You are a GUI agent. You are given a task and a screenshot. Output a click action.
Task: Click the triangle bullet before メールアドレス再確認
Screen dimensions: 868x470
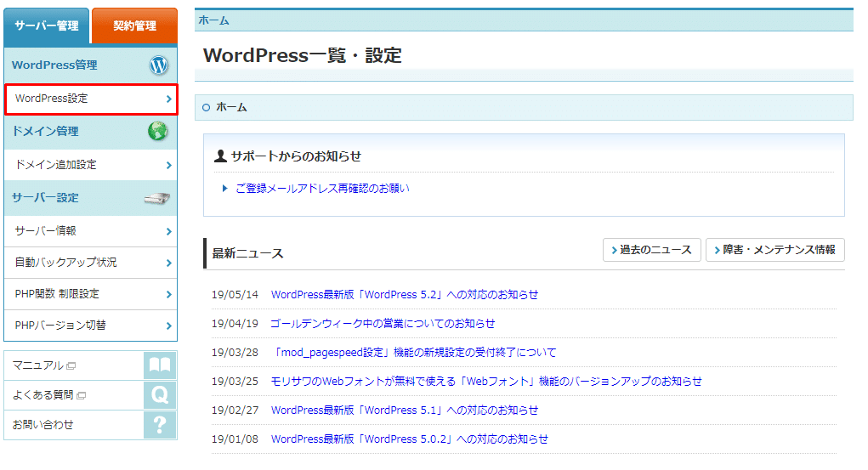(x=224, y=189)
